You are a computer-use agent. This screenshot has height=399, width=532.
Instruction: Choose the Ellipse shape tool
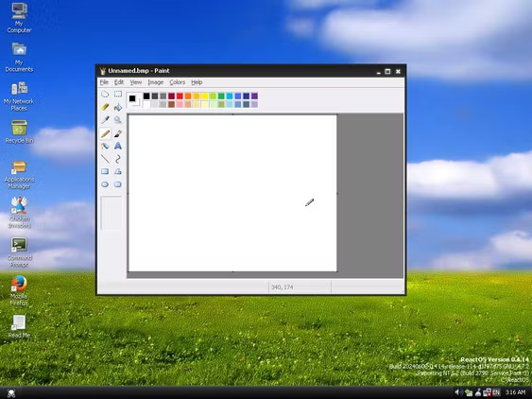[x=105, y=184]
